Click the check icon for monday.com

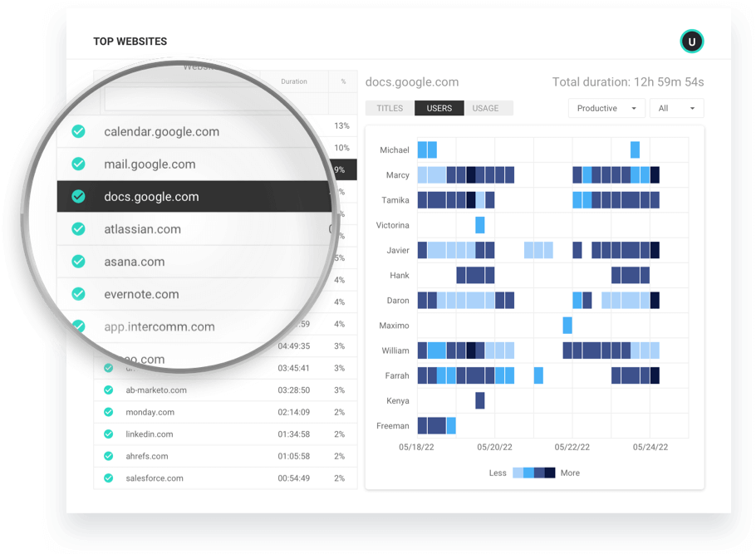(109, 412)
